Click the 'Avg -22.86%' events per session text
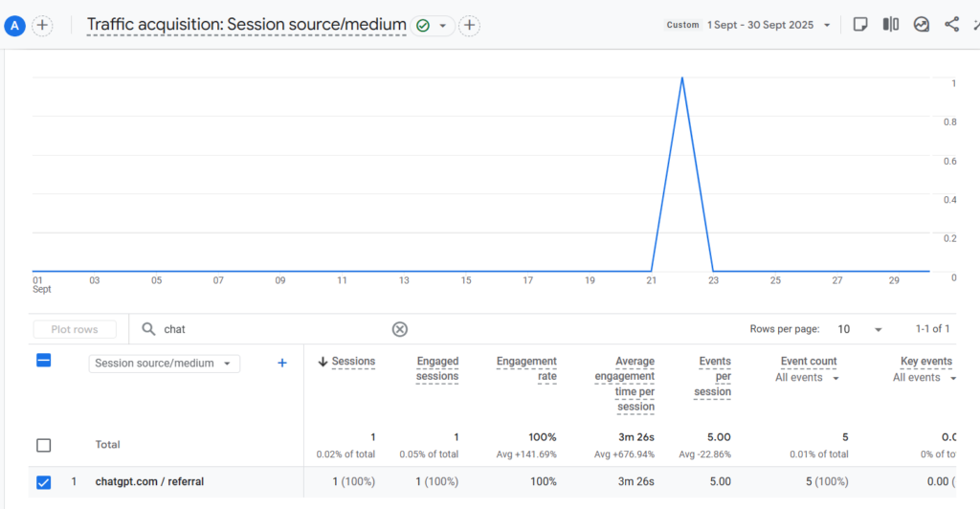980x509 pixels. point(705,454)
